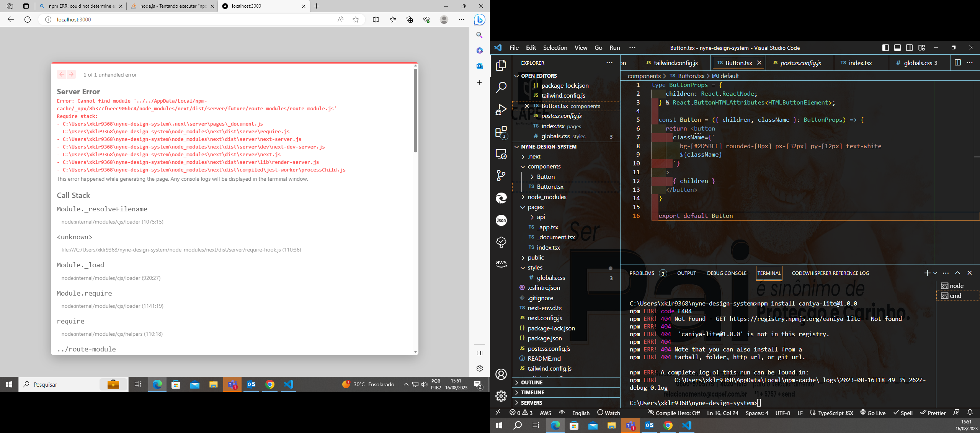The height and width of the screenshot is (433, 980).
Task: Click Prettier in status bar
Action: pyautogui.click(x=933, y=413)
